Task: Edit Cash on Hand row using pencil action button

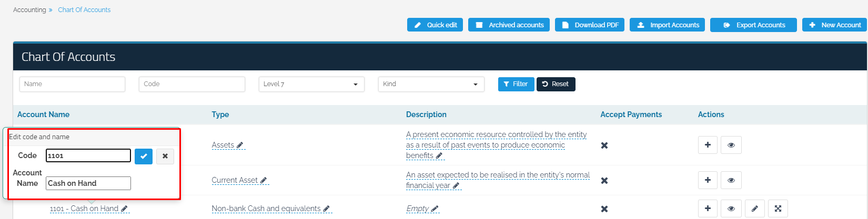Action: pyautogui.click(x=754, y=208)
